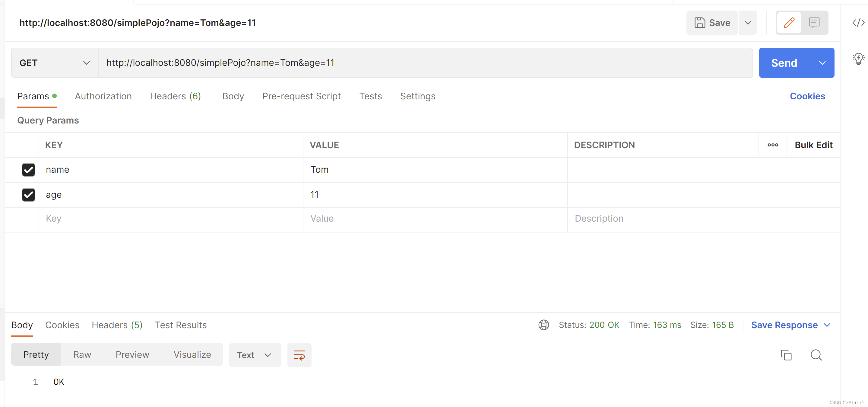868x407 pixels.
Task: Open the Headers (6) request tab
Action: [x=175, y=96]
